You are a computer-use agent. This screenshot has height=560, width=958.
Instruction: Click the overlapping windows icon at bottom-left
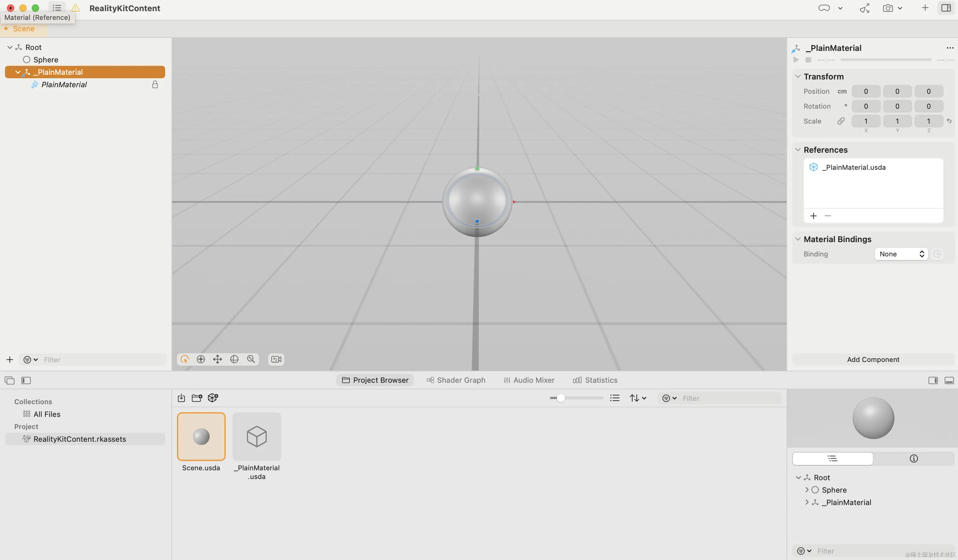10,380
